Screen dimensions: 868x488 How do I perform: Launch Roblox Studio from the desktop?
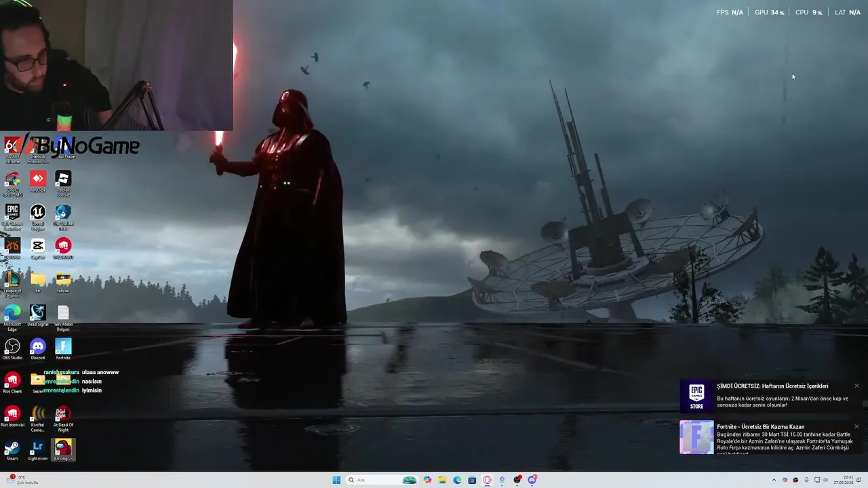63,183
